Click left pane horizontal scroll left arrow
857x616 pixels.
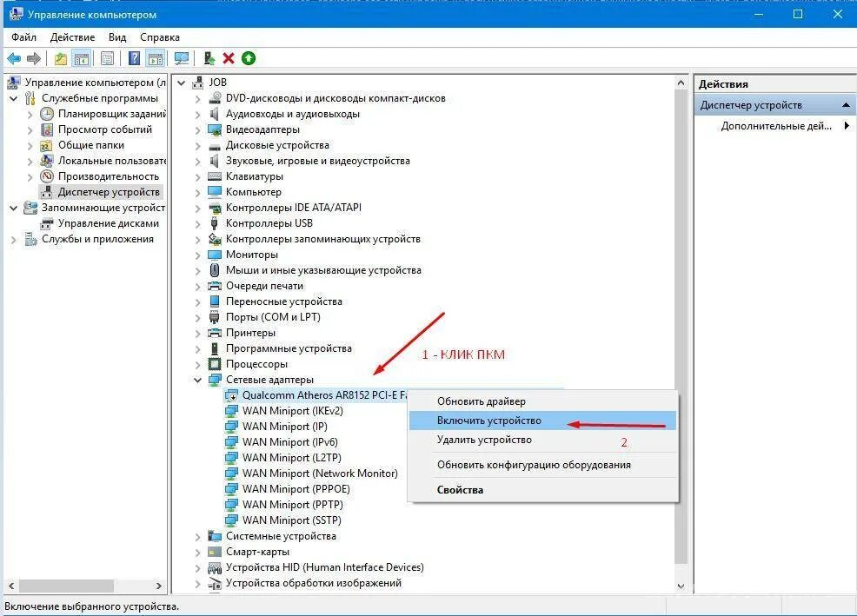pyautogui.click(x=11, y=586)
